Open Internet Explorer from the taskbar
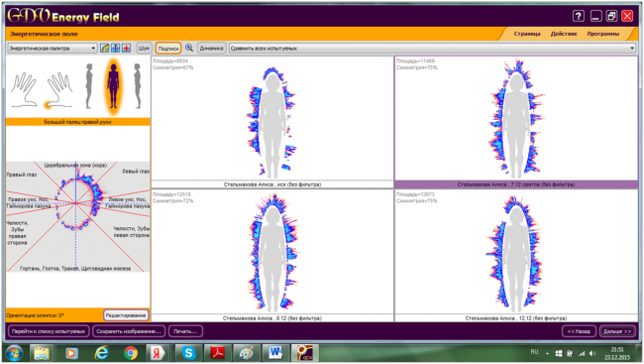The height and width of the screenshot is (364, 644). coord(101,353)
